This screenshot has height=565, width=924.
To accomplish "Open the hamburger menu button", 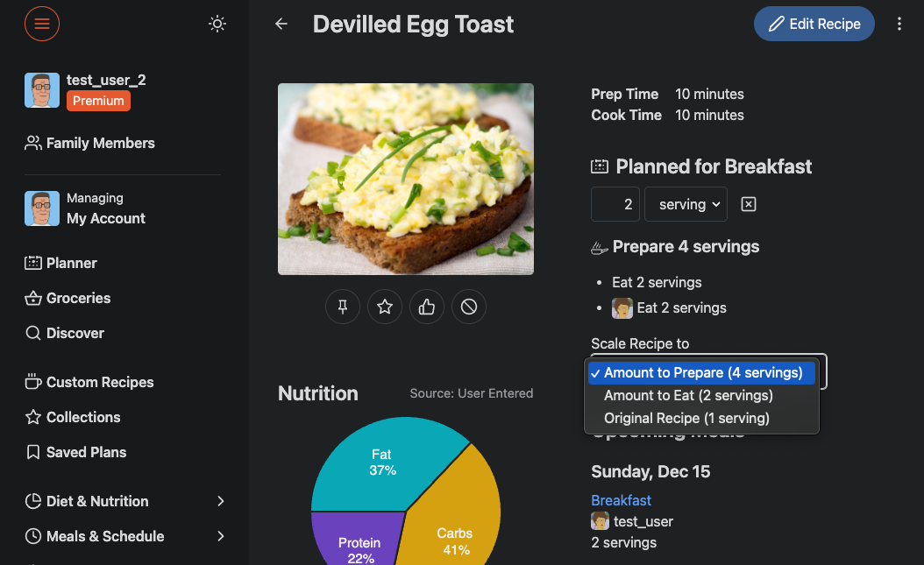I will point(42,24).
